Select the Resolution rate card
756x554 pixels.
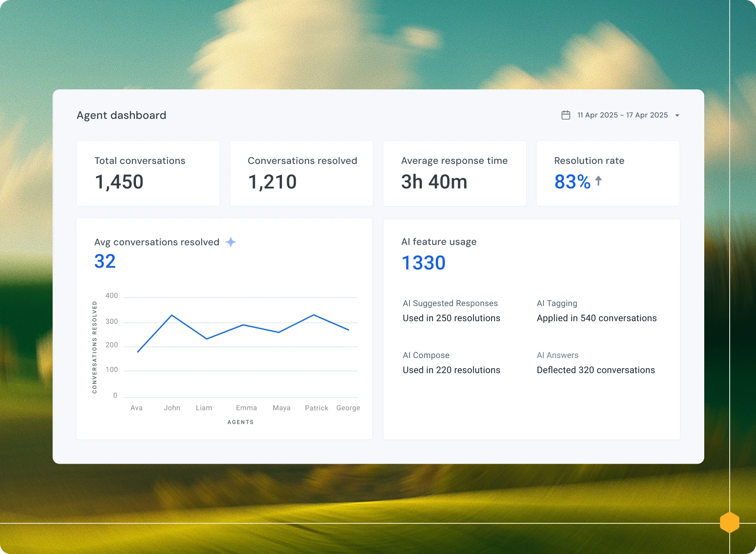pyautogui.click(x=608, y=173)
